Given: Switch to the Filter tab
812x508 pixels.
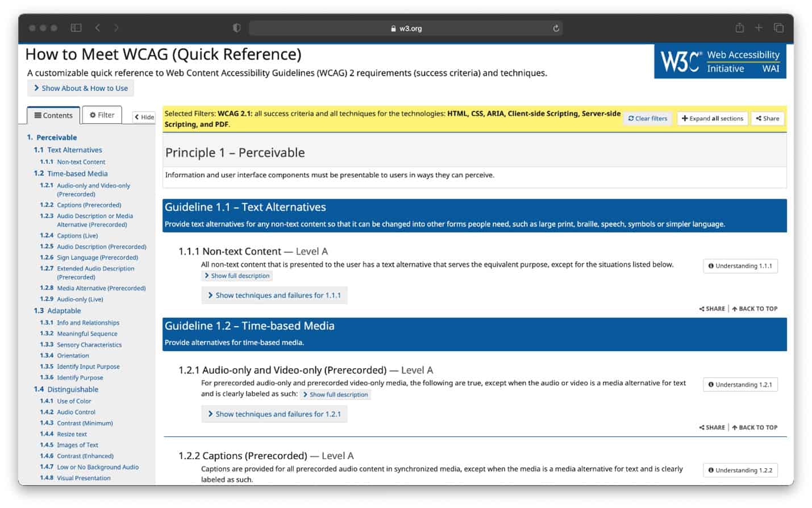Looking at the screenshot, I should click(102, 115).
